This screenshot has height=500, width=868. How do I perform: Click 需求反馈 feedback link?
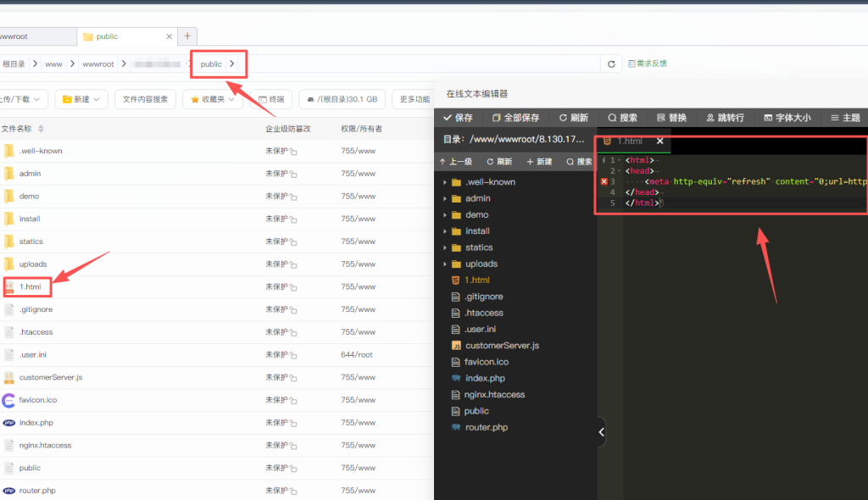[x=648, y=63]
